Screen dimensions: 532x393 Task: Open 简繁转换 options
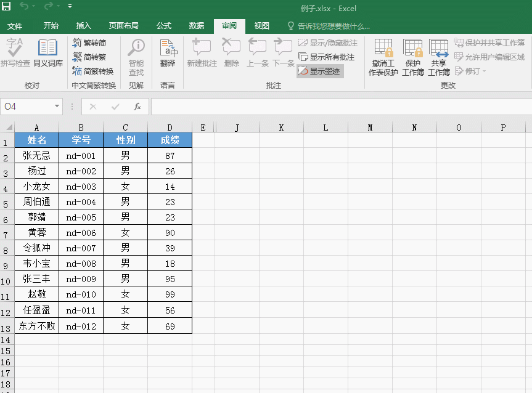point(92,71)
